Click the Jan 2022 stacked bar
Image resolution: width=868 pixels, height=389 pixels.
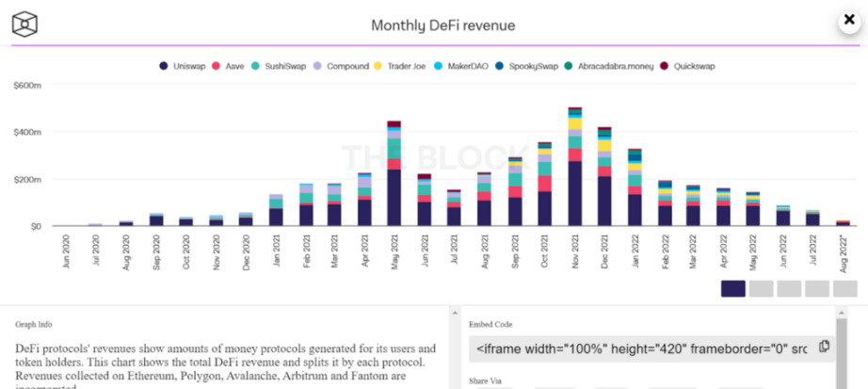pos(635,187)
